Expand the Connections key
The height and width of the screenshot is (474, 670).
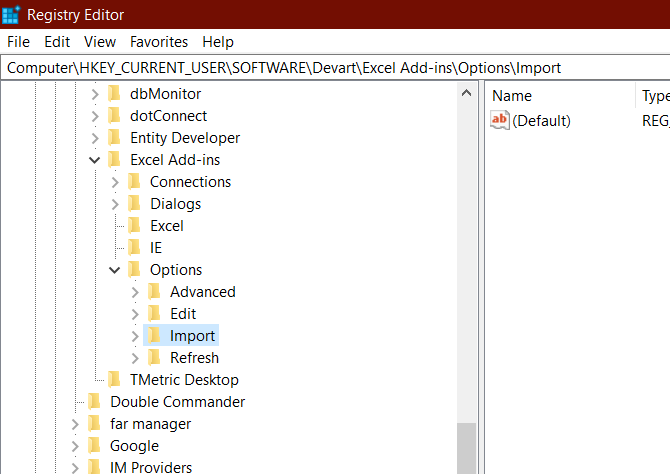pos(115,182)
